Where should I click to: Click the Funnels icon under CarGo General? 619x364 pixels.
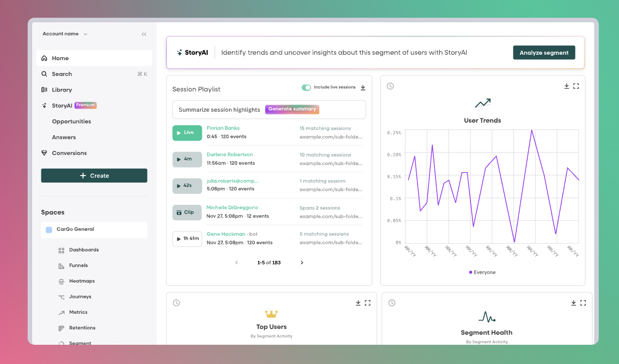click(x=61, y=265)
